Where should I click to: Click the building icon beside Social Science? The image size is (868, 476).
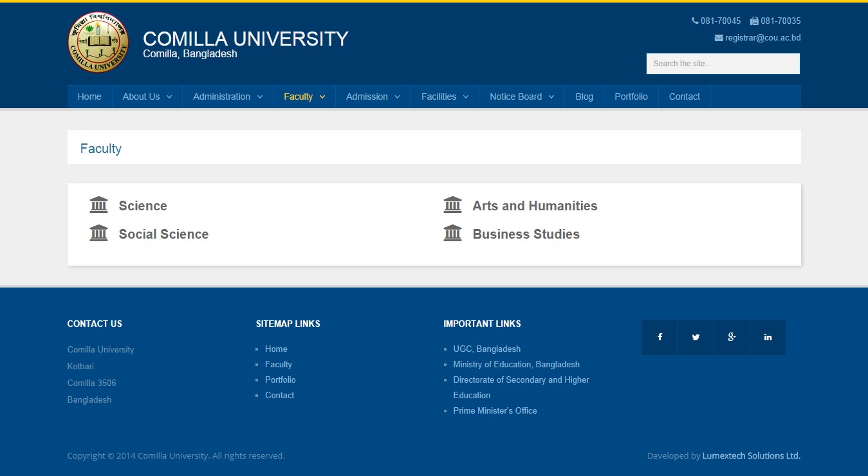(98, 233)
